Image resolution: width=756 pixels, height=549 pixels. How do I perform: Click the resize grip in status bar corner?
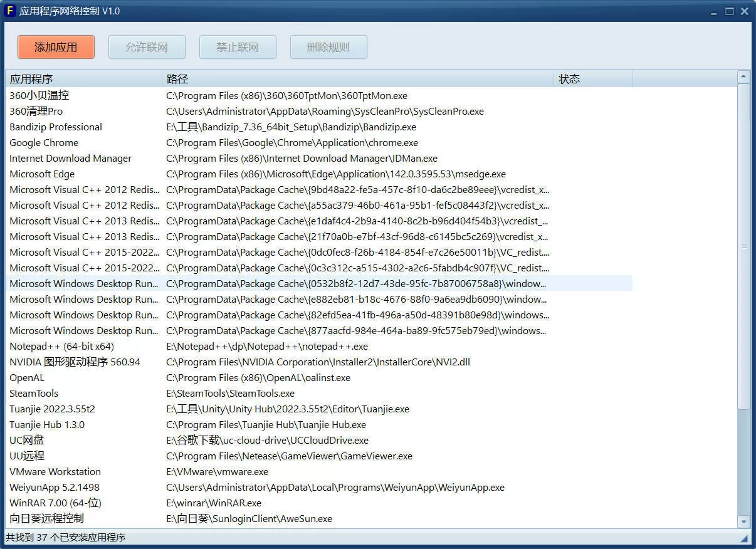(x=745, y=538)
